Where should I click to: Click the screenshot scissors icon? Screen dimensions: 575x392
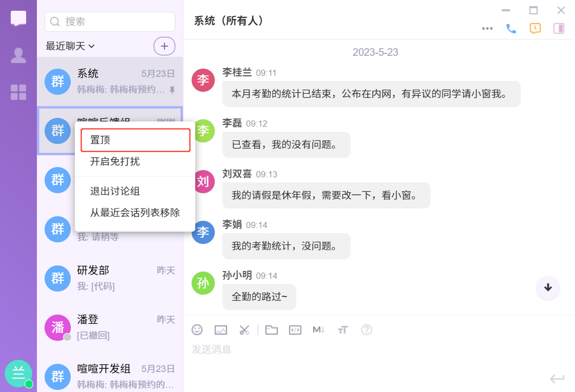[244, 330]
